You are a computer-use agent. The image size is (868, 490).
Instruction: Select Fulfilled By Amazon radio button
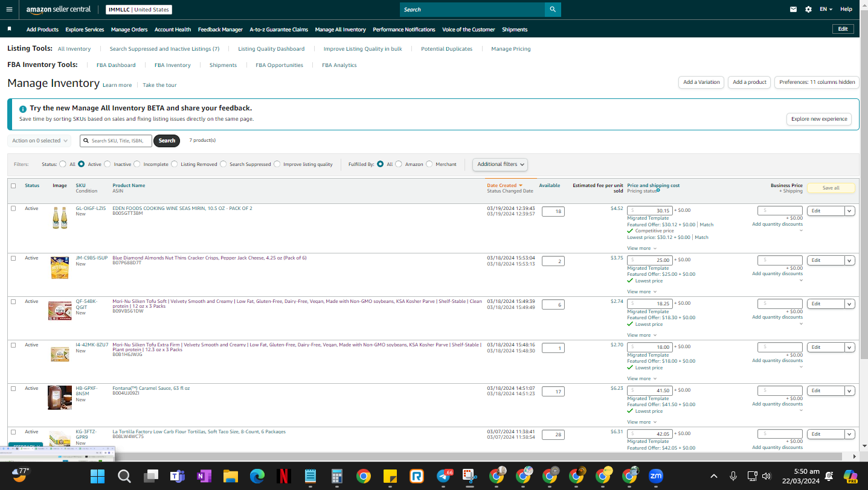399,164
